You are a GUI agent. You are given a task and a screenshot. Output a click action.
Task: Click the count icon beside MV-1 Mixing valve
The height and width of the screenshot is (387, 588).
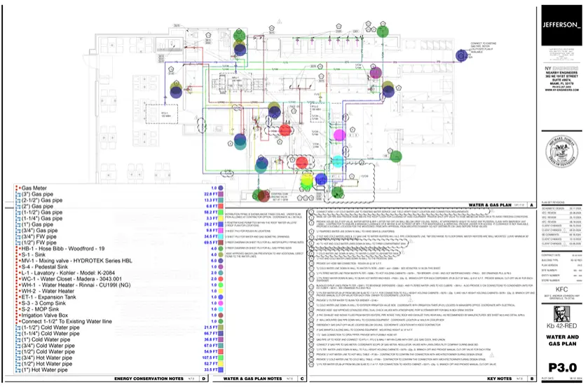click(x=18, y=261)
